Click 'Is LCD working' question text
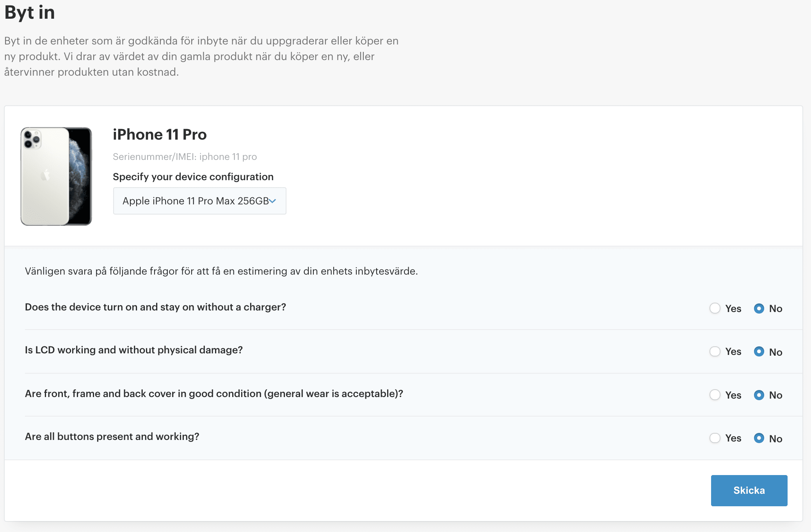The height and width of the screenshot is (532, 811). pos(134,350)
